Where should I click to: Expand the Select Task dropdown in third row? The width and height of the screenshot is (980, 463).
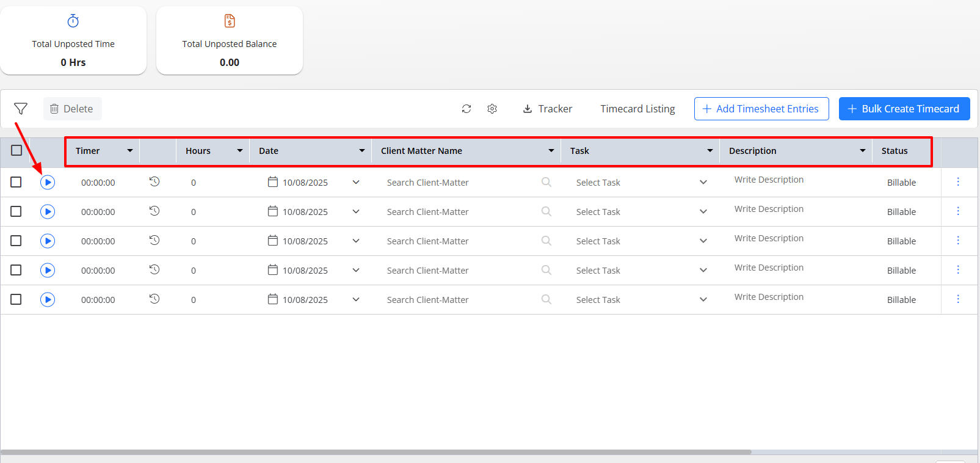tap(703, 241)
